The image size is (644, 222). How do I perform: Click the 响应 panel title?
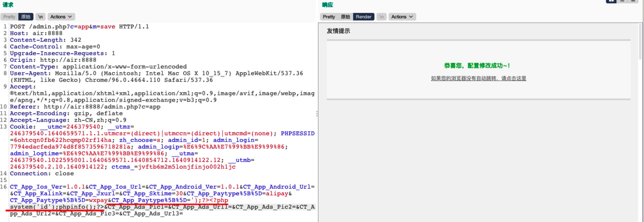(x=327, y=5)
